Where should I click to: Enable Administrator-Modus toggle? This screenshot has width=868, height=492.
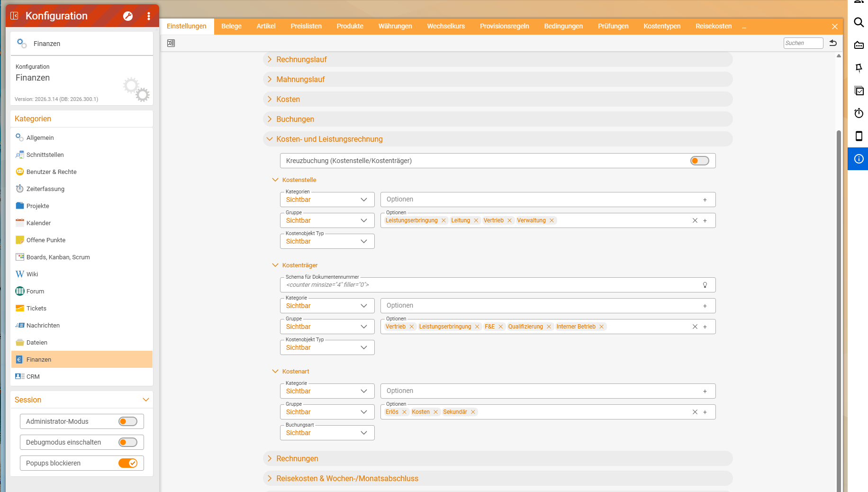(x=128, y=421)
